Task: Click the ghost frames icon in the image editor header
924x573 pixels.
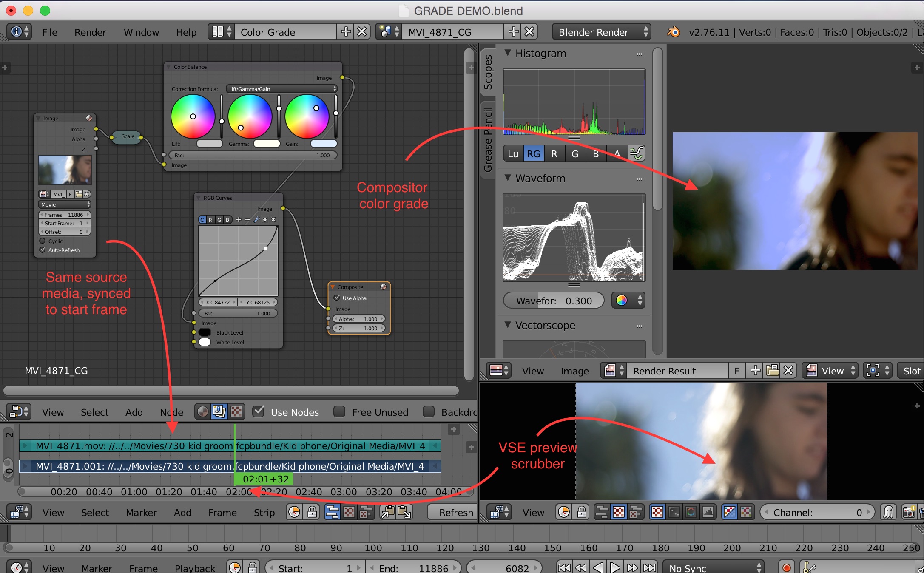Action: [887, 512]
